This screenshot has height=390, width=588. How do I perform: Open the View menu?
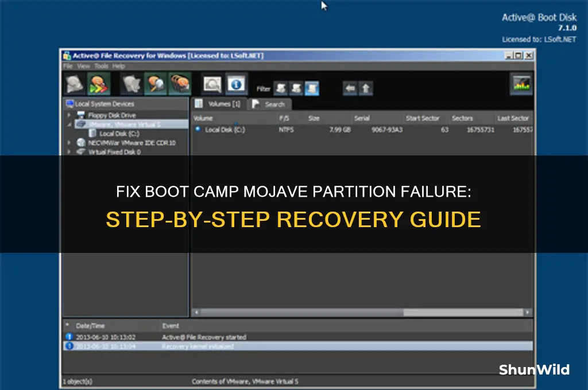[x=84, y=67]
